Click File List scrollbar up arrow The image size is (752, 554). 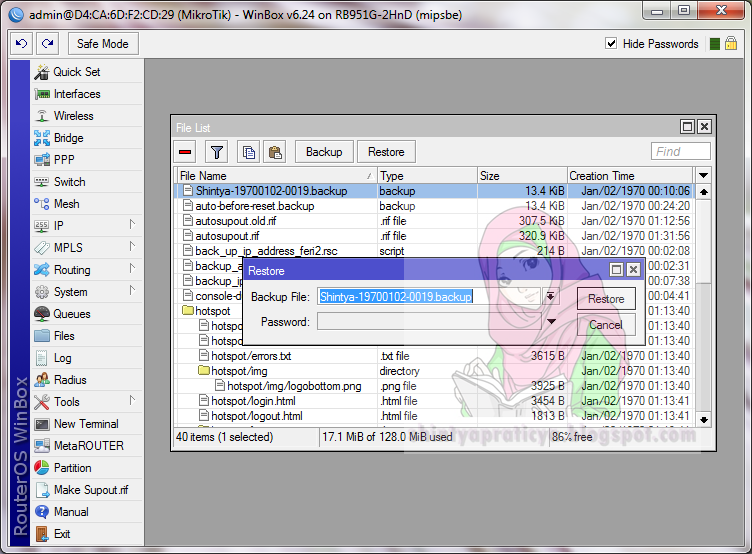pos(704,192)
